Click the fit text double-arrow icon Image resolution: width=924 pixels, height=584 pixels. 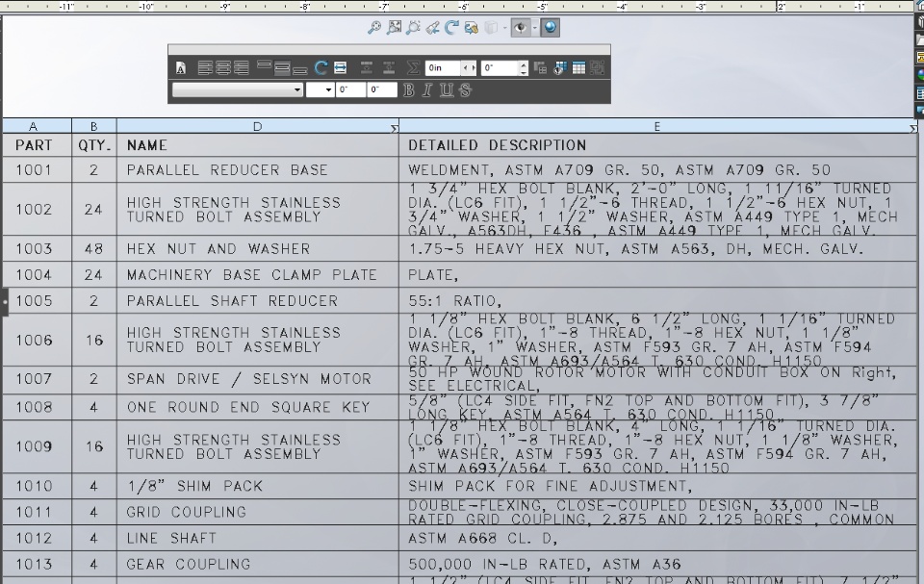tap(340, 68)
